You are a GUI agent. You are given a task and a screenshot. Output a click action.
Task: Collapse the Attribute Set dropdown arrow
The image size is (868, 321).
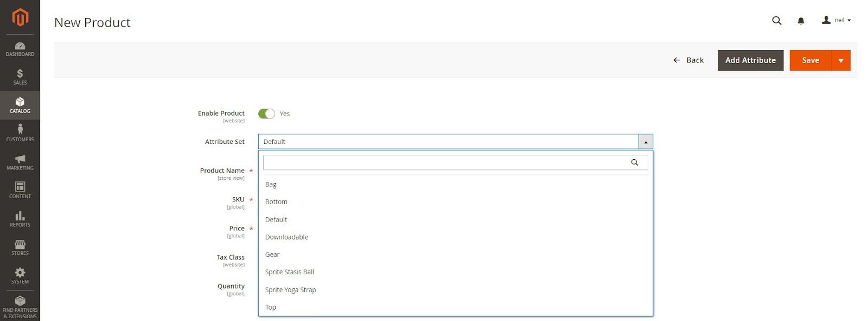[646, 142]
